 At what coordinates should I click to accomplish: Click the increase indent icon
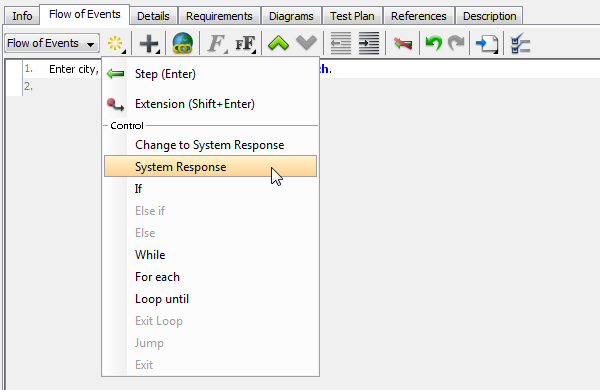pos(368,43)
